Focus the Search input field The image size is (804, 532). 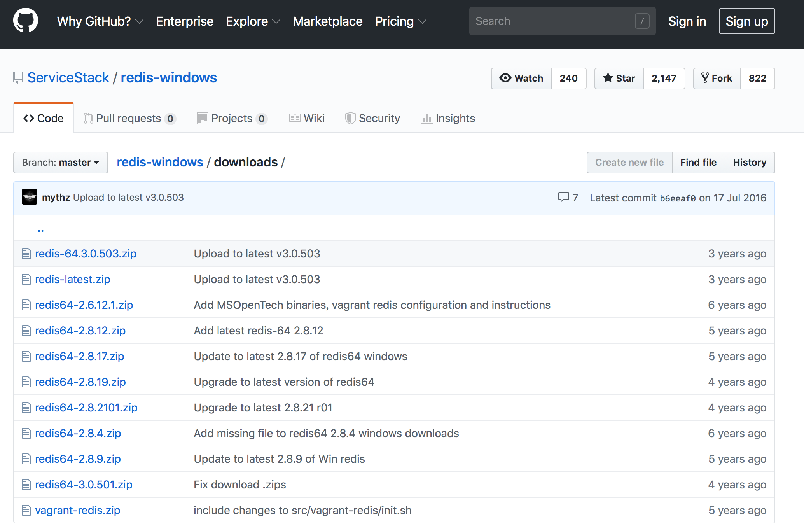click(x=562, y=21)
